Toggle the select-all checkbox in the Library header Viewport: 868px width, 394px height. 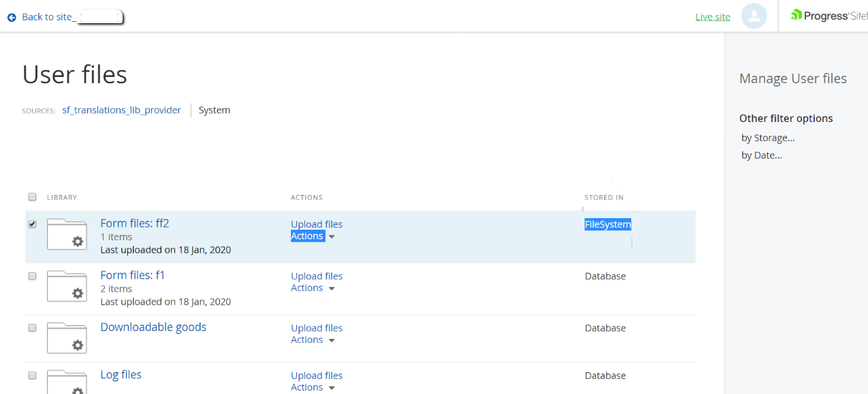point(32,197)
